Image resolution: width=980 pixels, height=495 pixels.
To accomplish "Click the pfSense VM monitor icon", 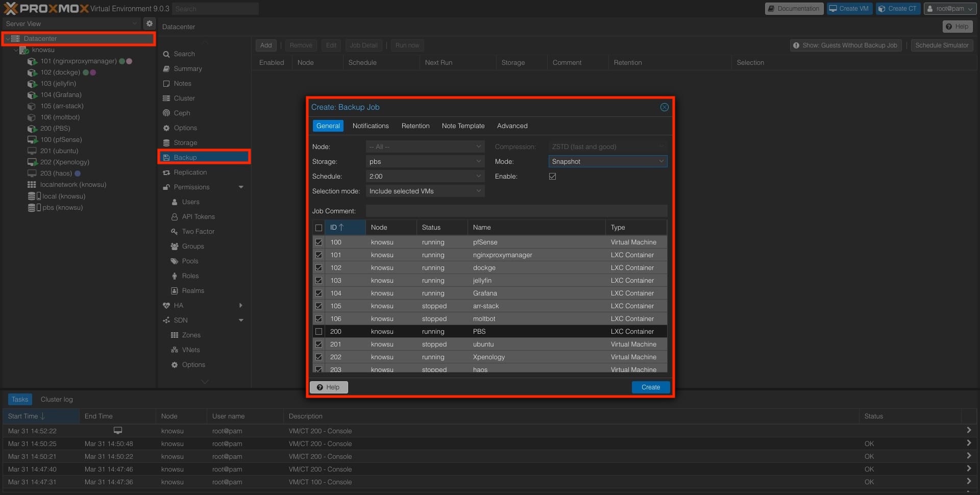I will pyautogui.click(x=32, y=140).
